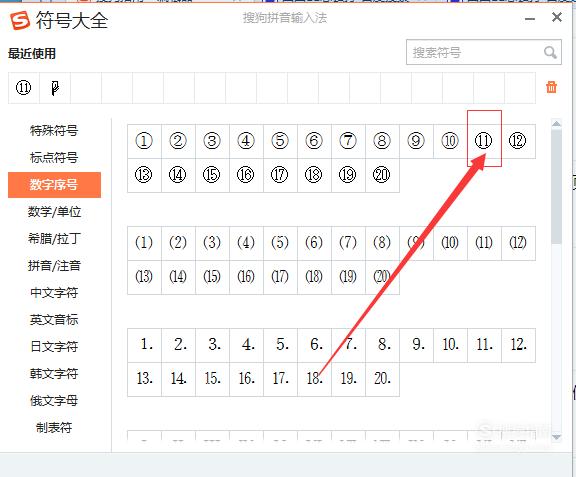Open 日文字符 category
The image size is (576, 477).
54,347
